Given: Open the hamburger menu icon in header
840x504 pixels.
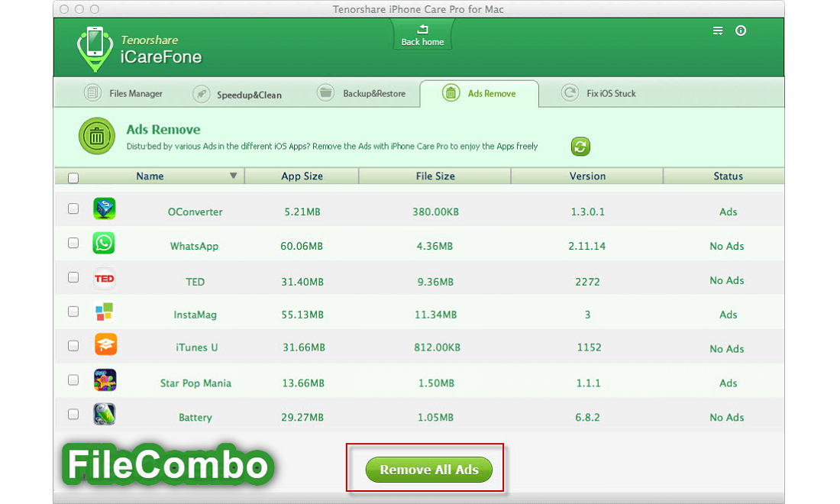Looking at the screenshot, I should point(718,31).
